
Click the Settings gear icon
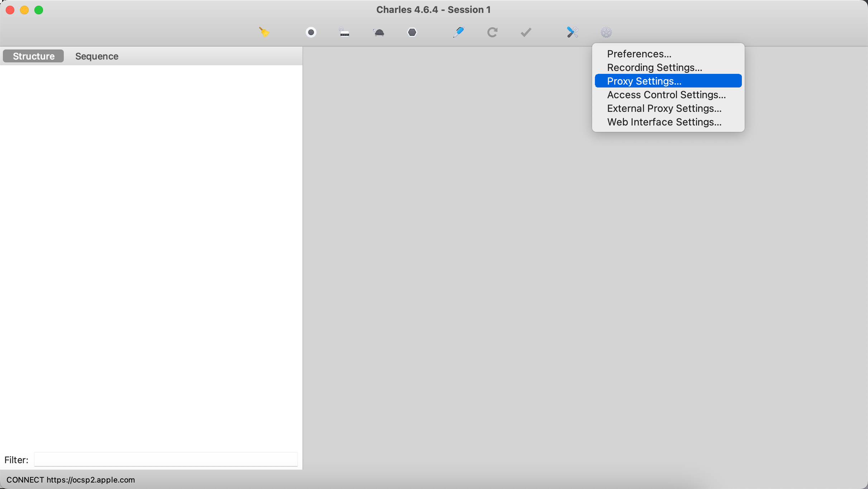[606, 33]
